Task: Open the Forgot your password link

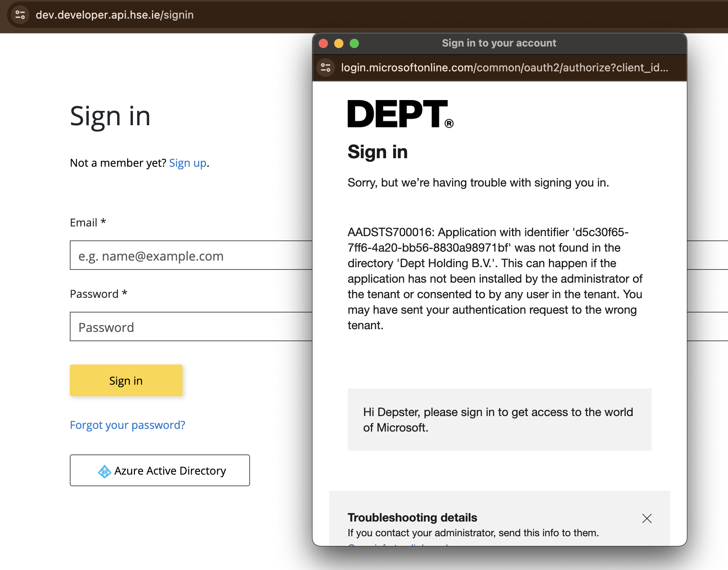Action: click(x=128, y=425)
